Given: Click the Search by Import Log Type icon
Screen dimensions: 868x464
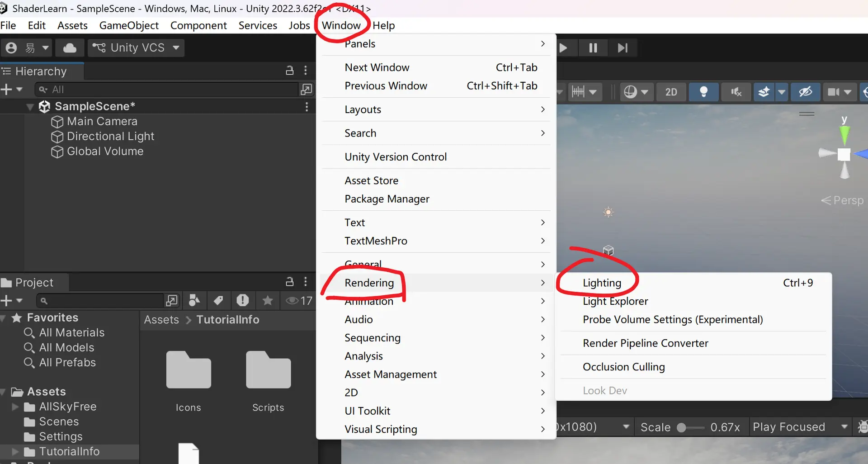Looking at the screenshot, I should pyautogui.click(x=243, y=300).
